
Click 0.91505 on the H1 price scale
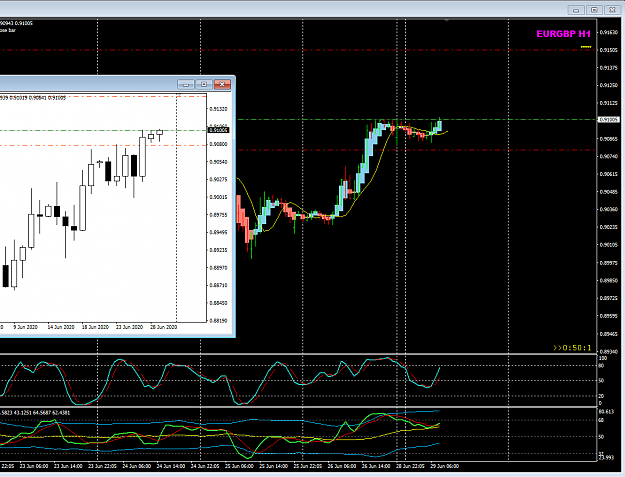(609, 50)
